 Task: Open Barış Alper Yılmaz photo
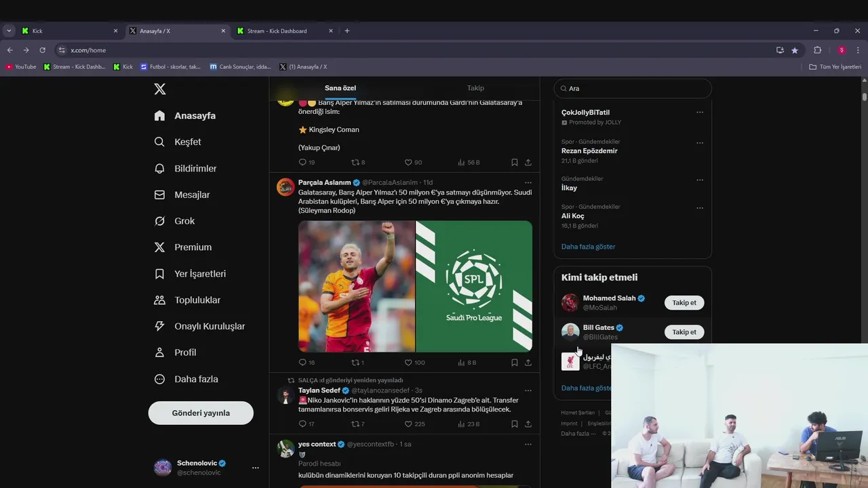point(357,286)
